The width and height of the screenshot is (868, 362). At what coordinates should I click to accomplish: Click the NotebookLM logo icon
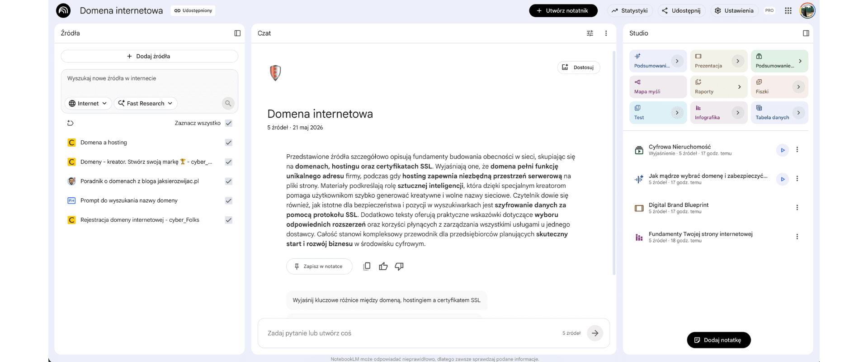(x=63, y=10)
